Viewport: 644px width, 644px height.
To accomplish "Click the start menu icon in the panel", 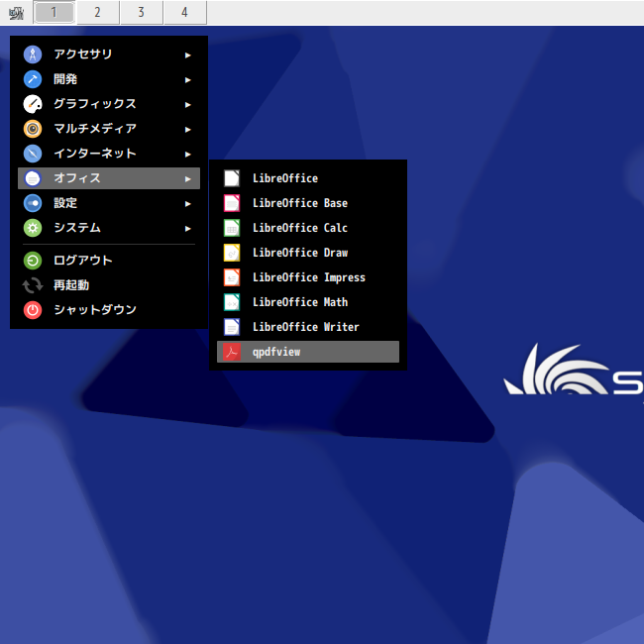I will [x=17, y=13].
